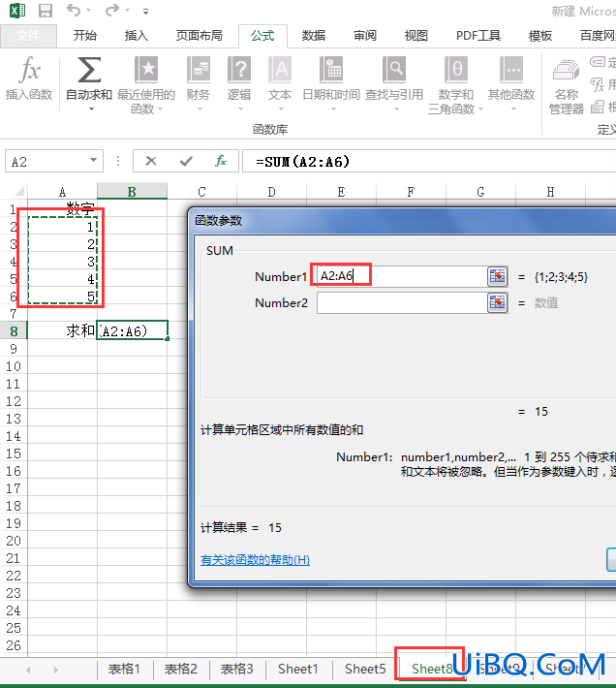Open help link 有关该函数的帮助(H)

(x=255, y=560)
